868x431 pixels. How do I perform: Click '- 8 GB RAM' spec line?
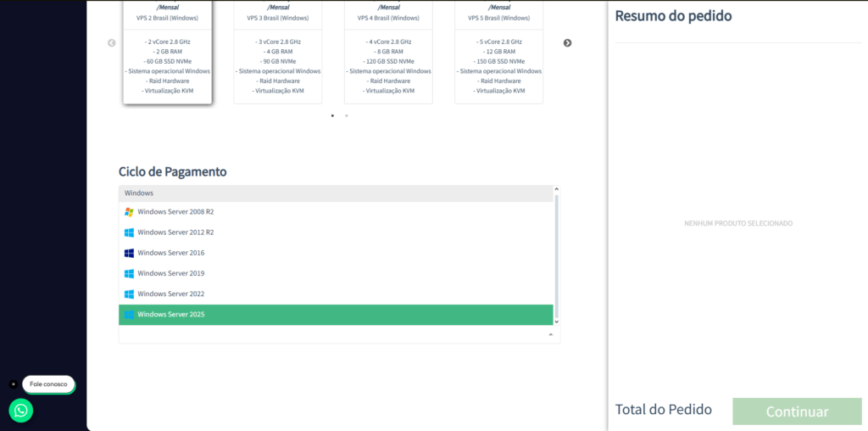(388, 52)
